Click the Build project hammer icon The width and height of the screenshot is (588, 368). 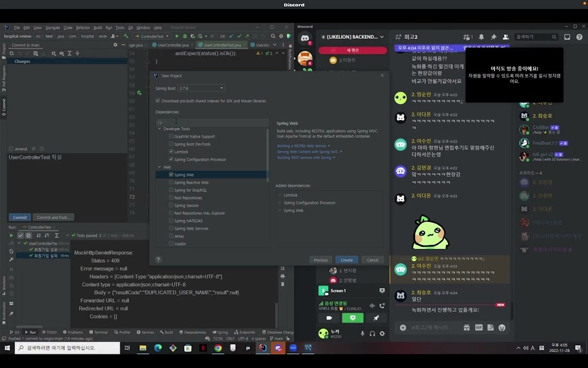click(126, 37)
